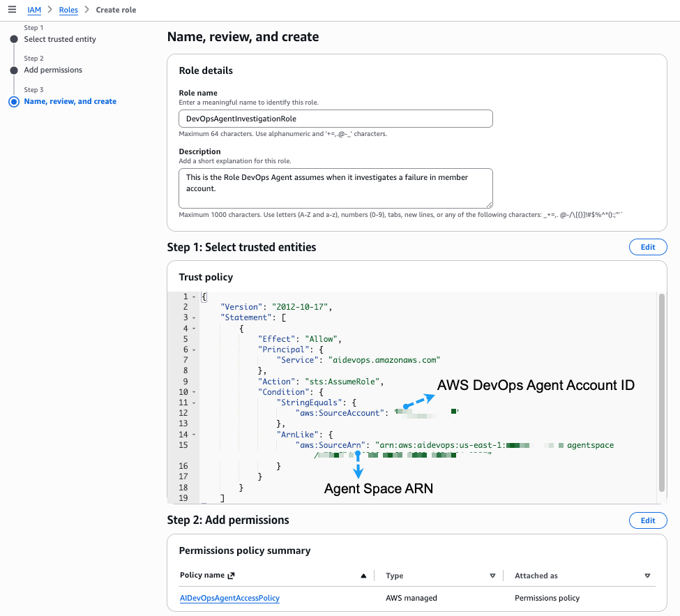
Task: Click the "aidevops.amazonaws.com" service value
Action: point(384,360)
